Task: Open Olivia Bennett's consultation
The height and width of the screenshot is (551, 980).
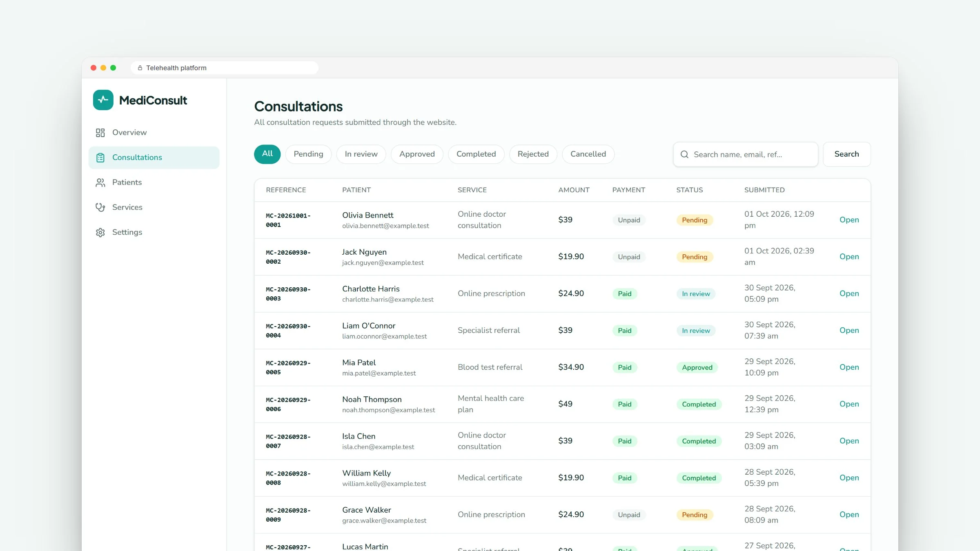Action: [849, 220]
